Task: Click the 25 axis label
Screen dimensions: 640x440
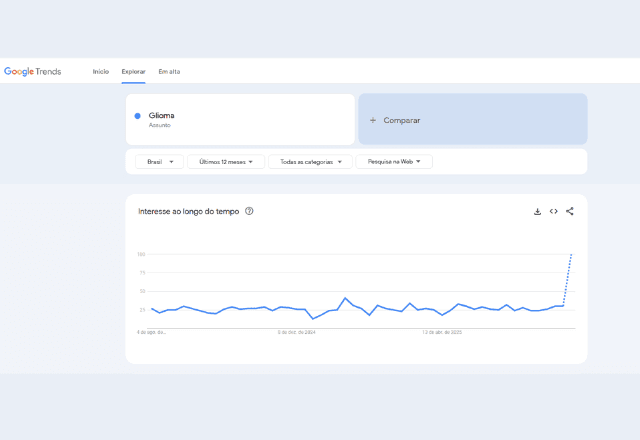Action: (142, 310)
